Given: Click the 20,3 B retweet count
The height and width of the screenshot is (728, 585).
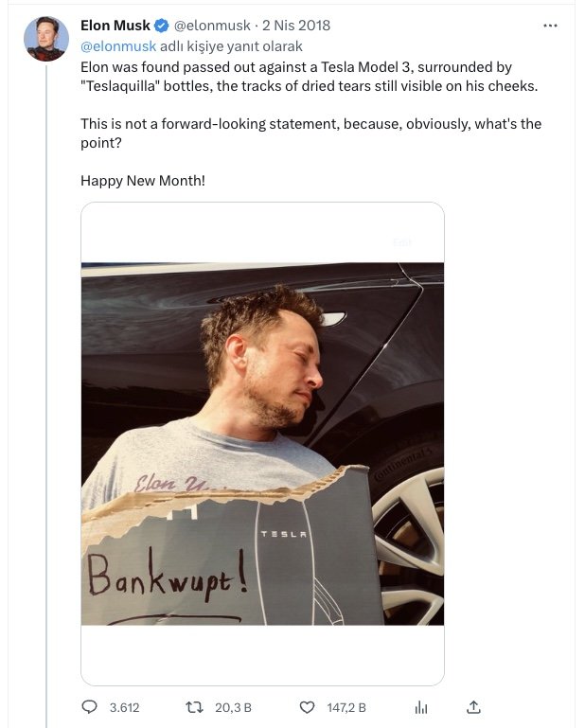Looking at the screenshot, I should [234, 707].
